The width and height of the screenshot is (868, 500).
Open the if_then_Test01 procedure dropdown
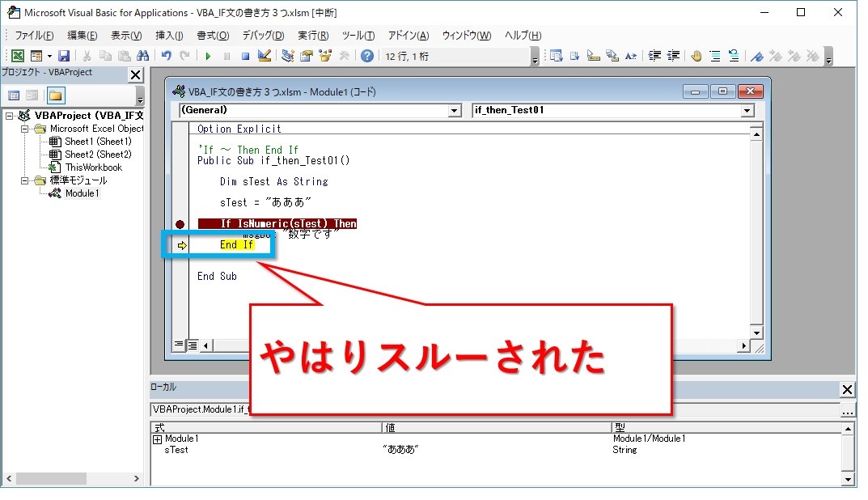[x=747, y=109]
